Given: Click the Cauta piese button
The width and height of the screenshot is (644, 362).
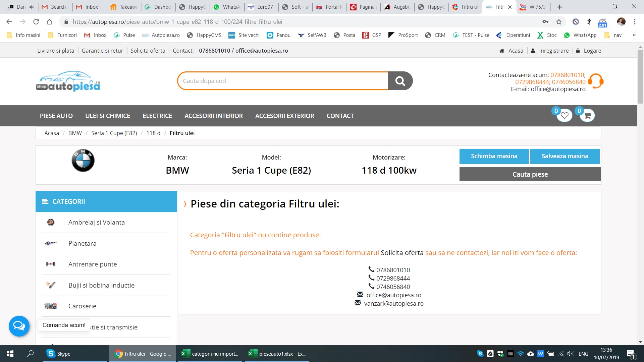Looking at the screenshot, I should pyautogui.click(x=530, y=174).
